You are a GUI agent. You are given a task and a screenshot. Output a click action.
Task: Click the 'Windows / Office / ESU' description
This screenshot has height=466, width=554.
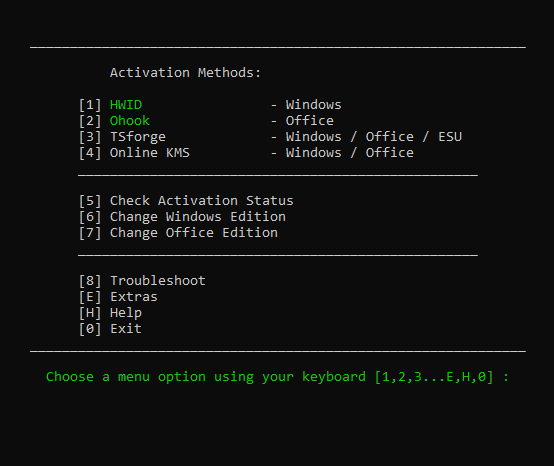(374, 137)
